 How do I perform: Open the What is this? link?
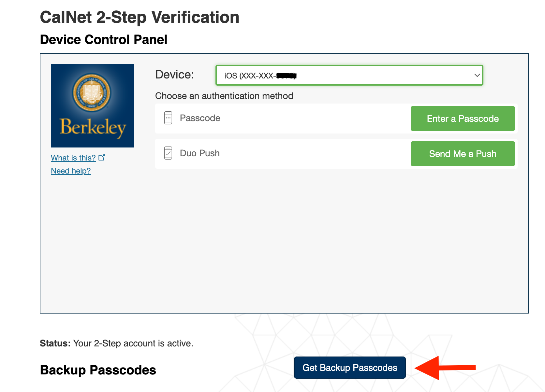(x=73, y=158)
